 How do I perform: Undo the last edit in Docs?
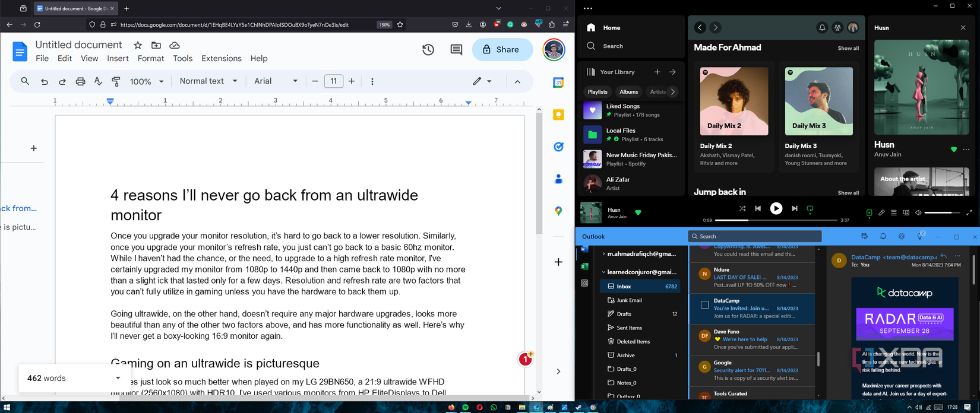click(x=44, y=81)
